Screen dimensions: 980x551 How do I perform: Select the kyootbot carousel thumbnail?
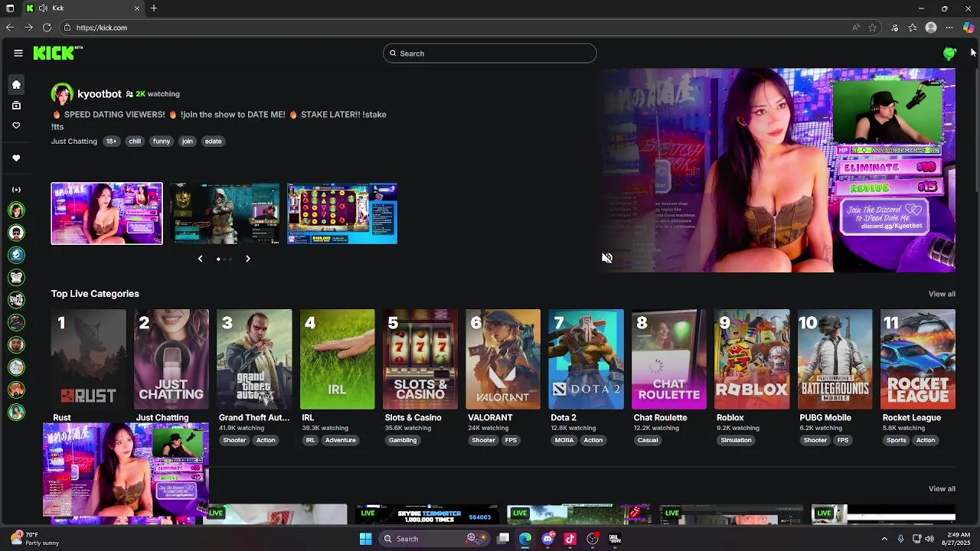pyautogui.click(x=106, y=214)
